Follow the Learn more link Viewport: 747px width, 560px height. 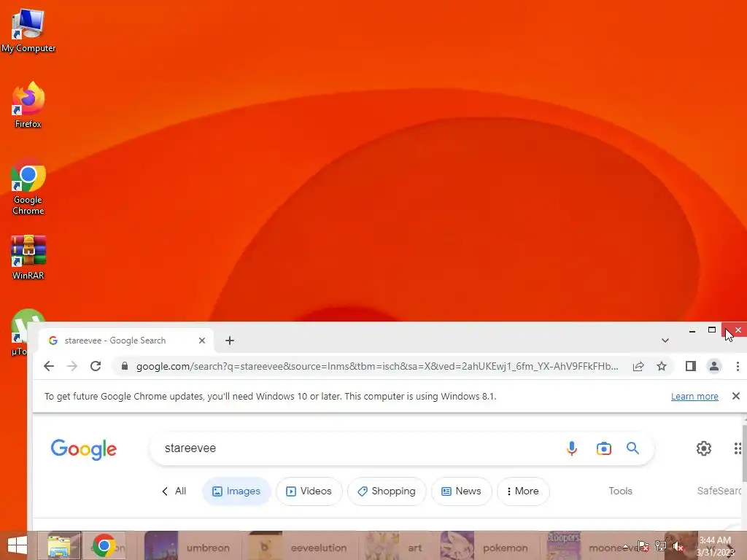(694, 396)
